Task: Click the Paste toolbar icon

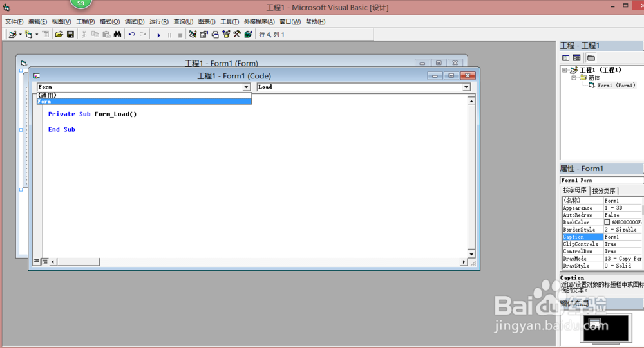Action: click(x=106, y=35)
